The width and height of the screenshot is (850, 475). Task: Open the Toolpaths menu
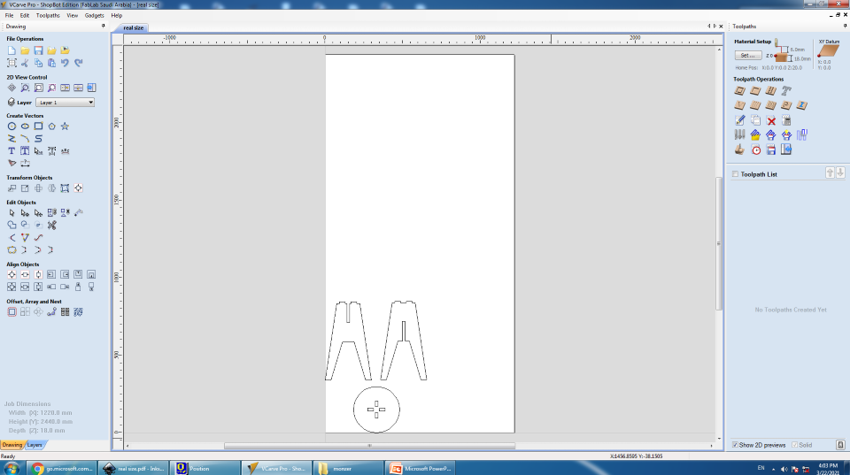pyautogui.click(x=48, y=15)
